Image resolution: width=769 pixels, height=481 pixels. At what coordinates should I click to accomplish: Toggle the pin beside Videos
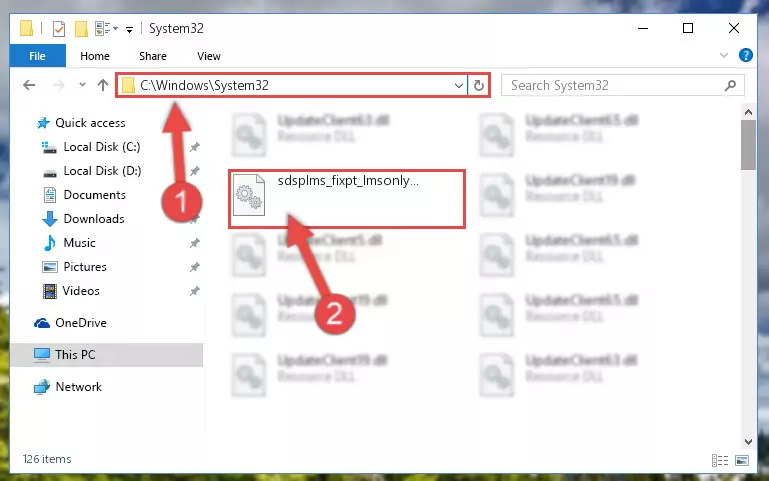click(195, 291)
